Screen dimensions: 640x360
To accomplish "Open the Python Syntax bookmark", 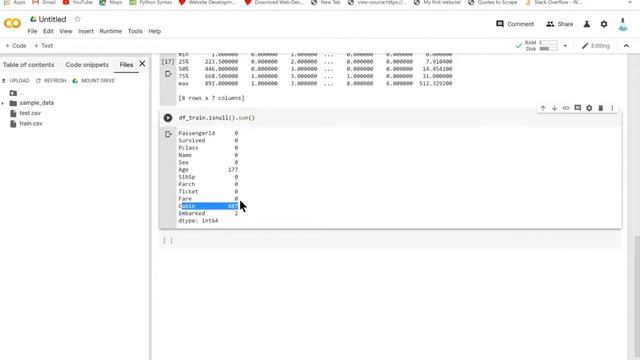I will pyautogui.click(x=151, y=2).
